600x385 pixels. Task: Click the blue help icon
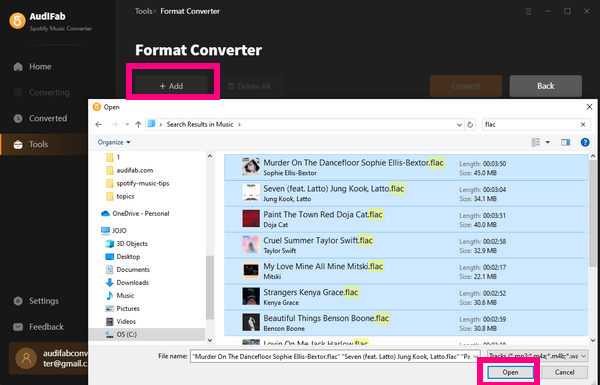pyautogui.click(x=585, y=142)
